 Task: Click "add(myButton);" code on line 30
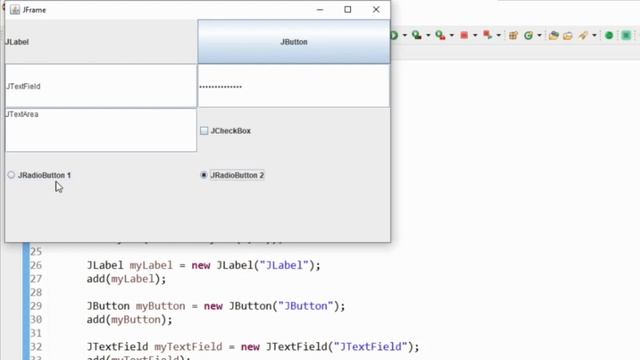click(x=129, y=320)
